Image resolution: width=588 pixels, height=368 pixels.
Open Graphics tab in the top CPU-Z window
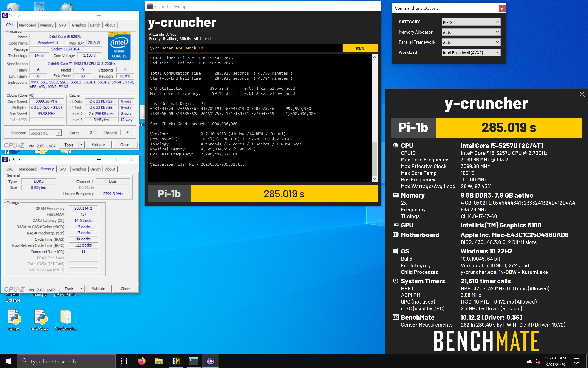pyautogui.click(x=79, y=25)
